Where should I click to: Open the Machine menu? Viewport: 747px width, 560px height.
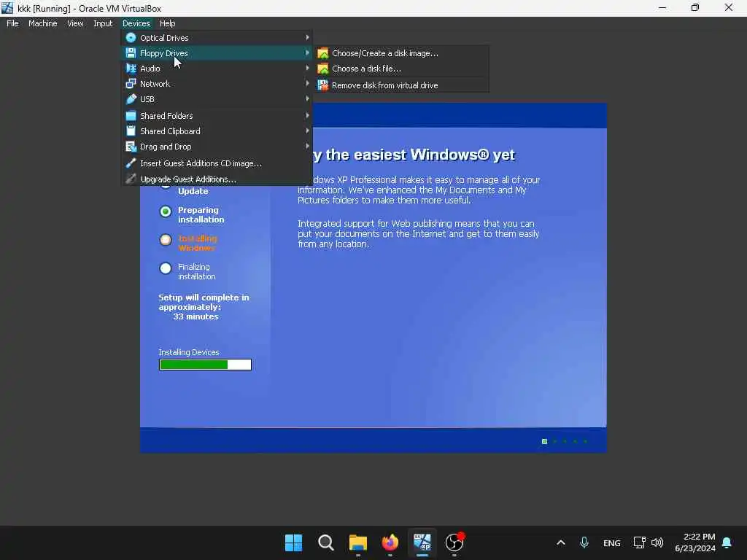pyautogui.click(x=43, y=23)
